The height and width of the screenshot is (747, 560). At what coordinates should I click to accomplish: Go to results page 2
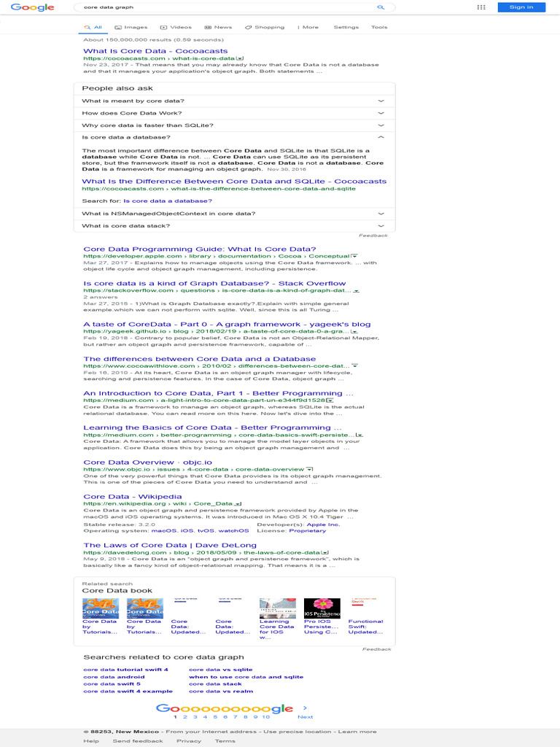pyautogui.click(x=185, y=717)
